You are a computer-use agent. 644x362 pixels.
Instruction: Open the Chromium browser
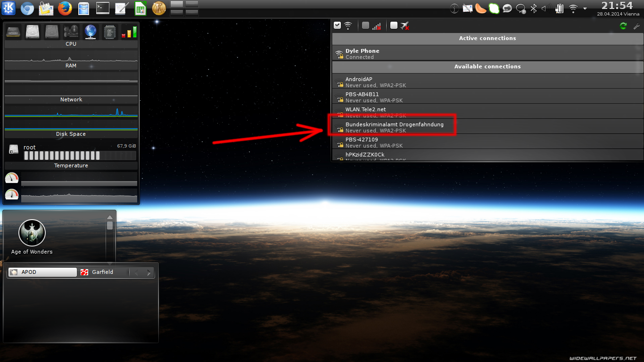pos(27,8)
